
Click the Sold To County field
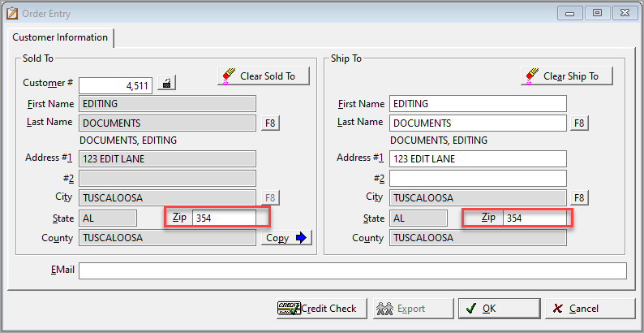point(167,238)
